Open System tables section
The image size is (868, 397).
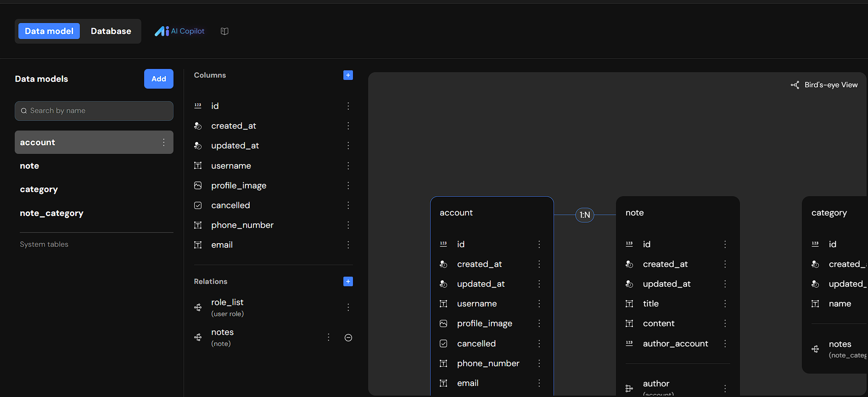pos(44,244)
